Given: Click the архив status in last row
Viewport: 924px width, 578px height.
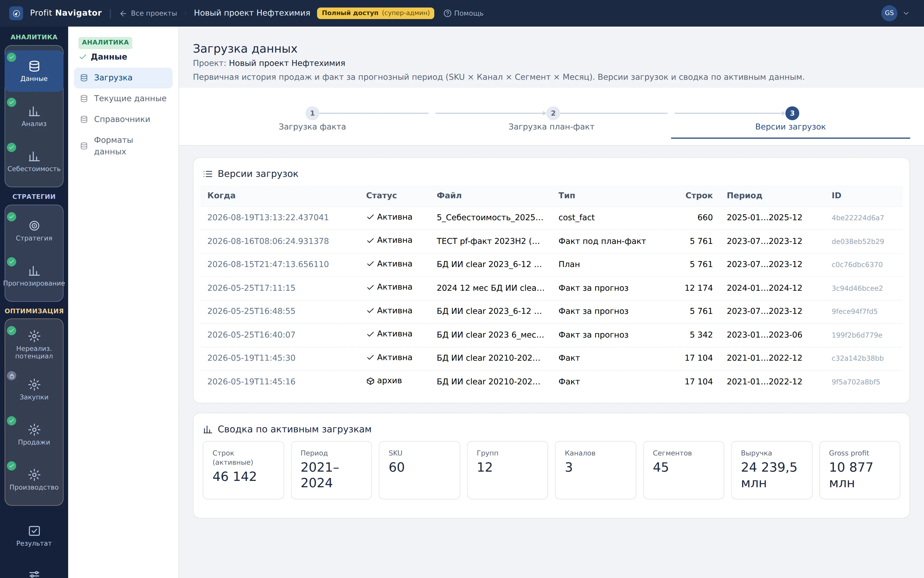Looking at the screenshot, I should point(384,381).
